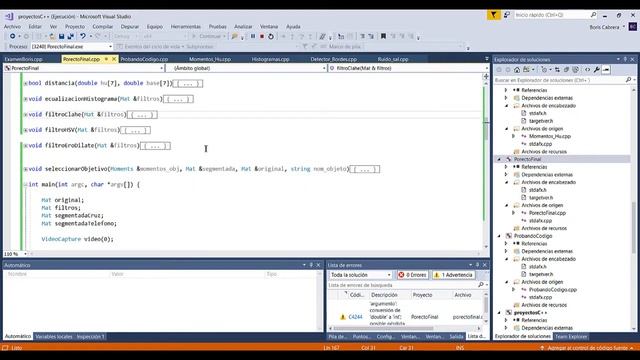Expand collapsed filtroHSV function

[x=25, y=130]
